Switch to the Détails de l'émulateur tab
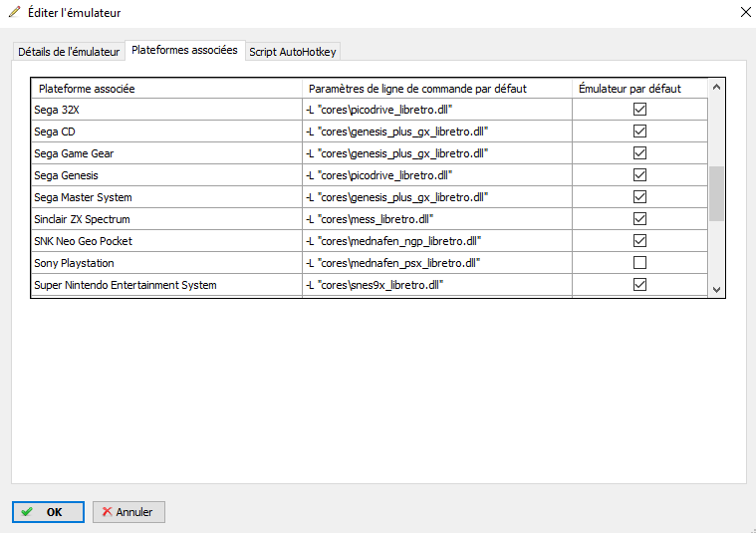The width and height of the screenshot is (756, 533). point(69,52)
